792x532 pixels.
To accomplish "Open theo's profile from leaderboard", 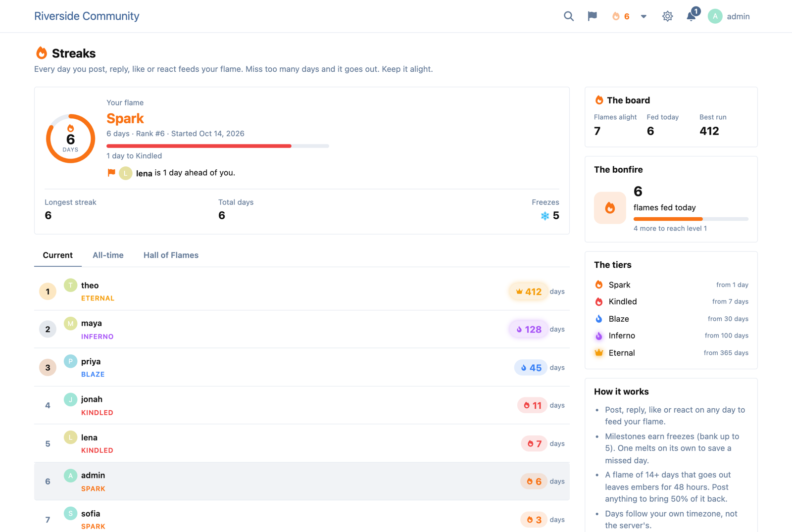I will click(x=90, y=286).
